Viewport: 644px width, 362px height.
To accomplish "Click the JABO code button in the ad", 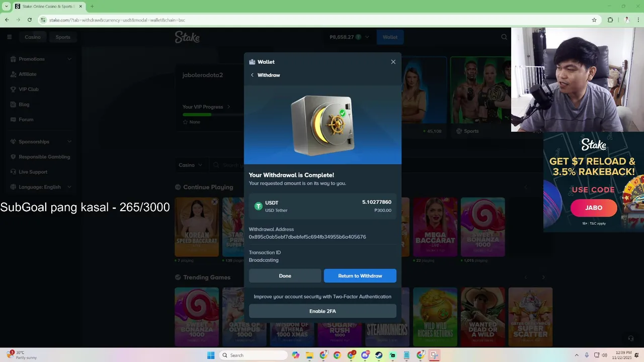I will pos(594,208).
